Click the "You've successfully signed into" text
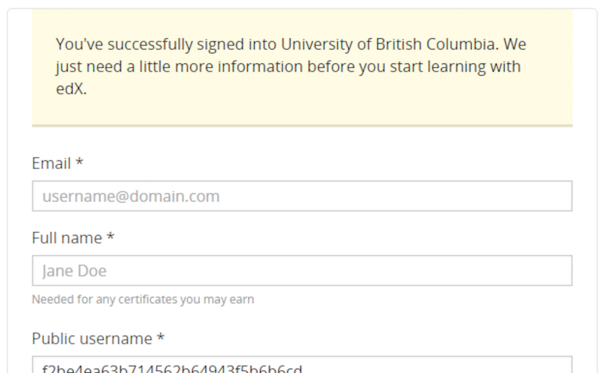This screenshot has height=373, width=600. click(x=166, y=45)
